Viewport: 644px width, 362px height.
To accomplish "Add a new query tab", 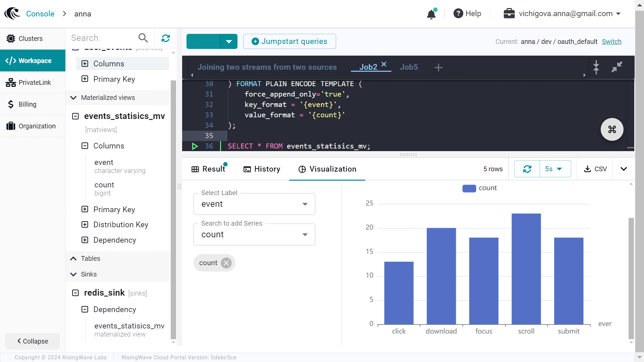I will [x=438, y=67].
